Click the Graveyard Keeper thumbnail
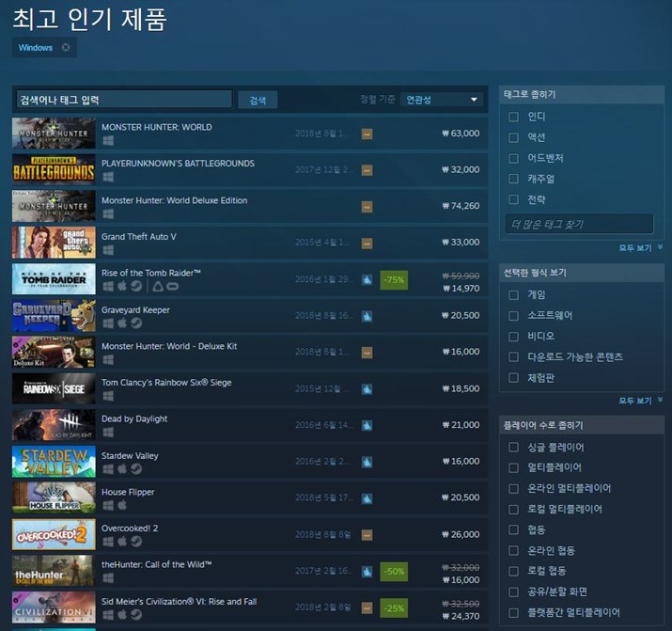Viewport: 672px width, 631px height. (54, 316)
